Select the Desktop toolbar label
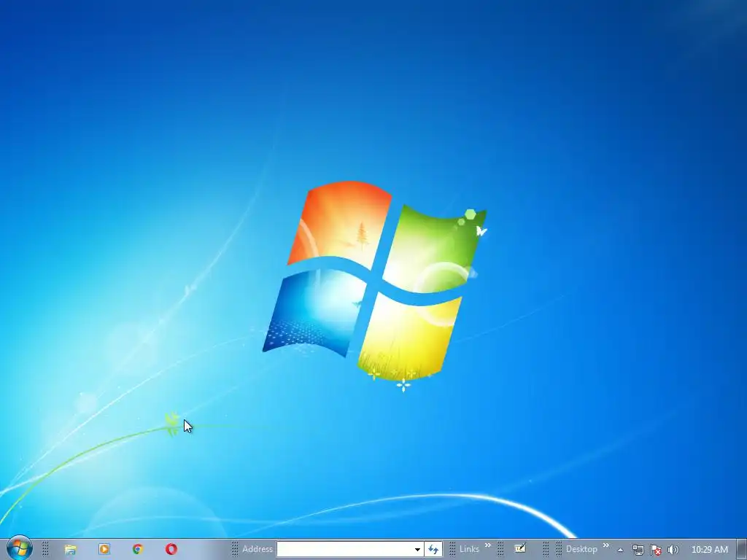The image size is (747, 560). click(581, 549)
